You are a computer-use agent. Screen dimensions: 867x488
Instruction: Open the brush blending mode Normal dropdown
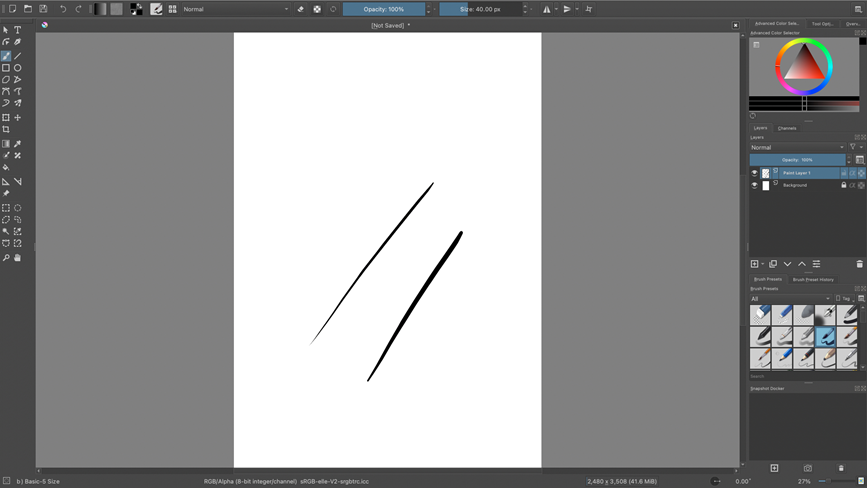[235, 9]
